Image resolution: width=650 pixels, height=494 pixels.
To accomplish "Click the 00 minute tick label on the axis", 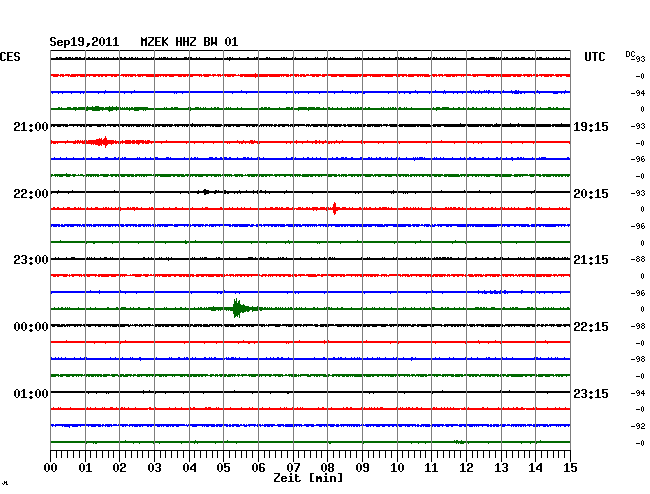I will tap(51, 468).
